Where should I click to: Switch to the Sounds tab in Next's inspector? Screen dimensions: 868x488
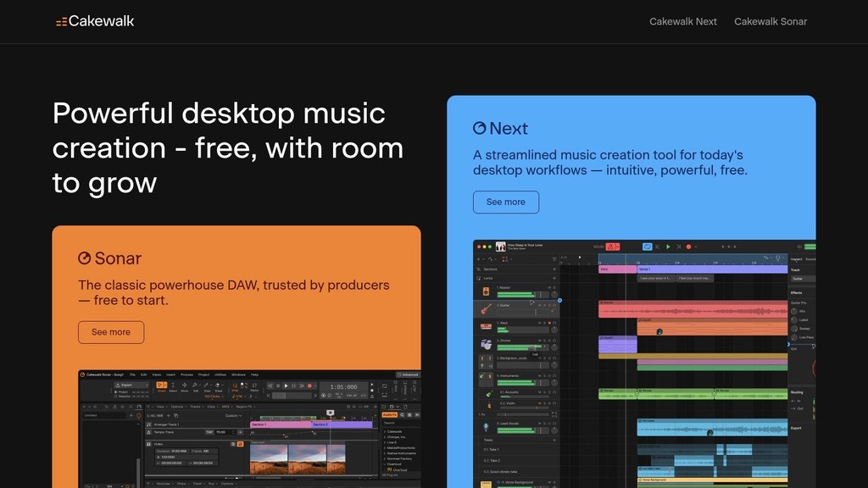[810, 259]
